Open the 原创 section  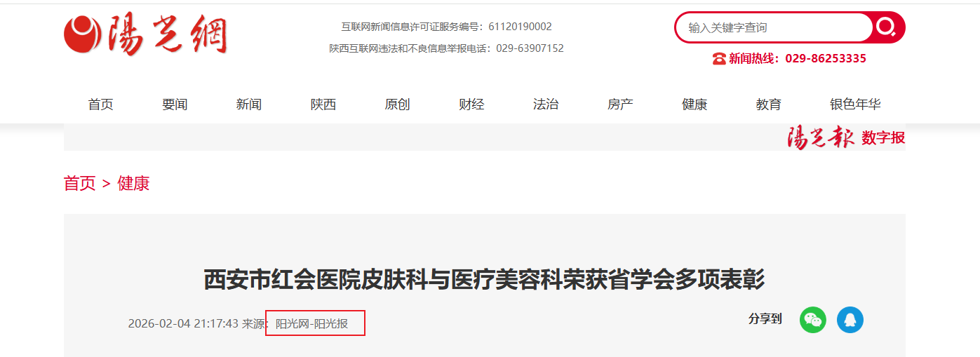click(397, 105)
